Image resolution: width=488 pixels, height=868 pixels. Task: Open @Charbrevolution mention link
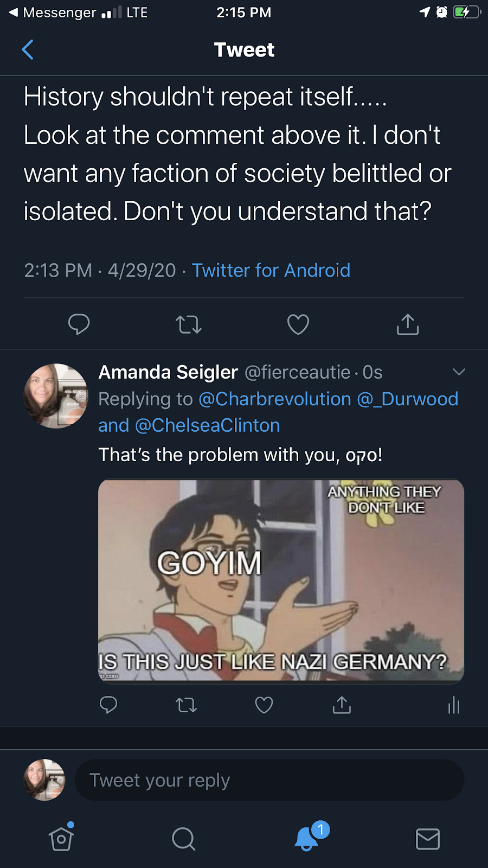click(x=275, y=399)
